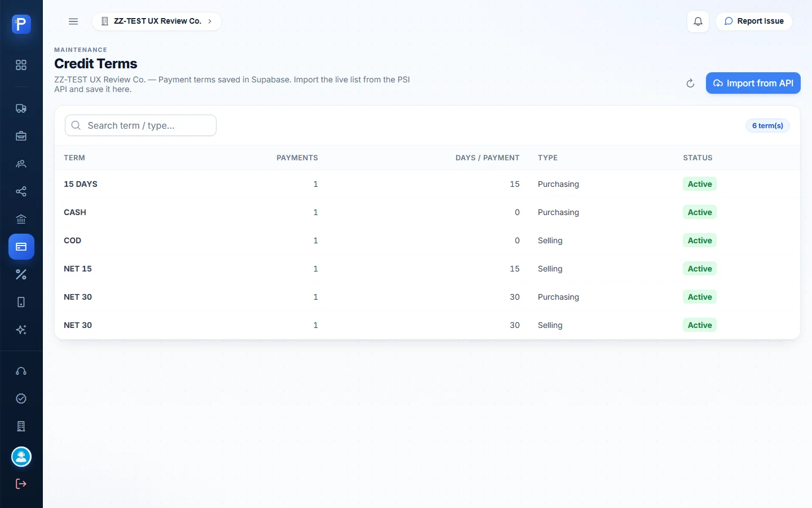Open the bank building sidebar icon

[x=21, y=219]
